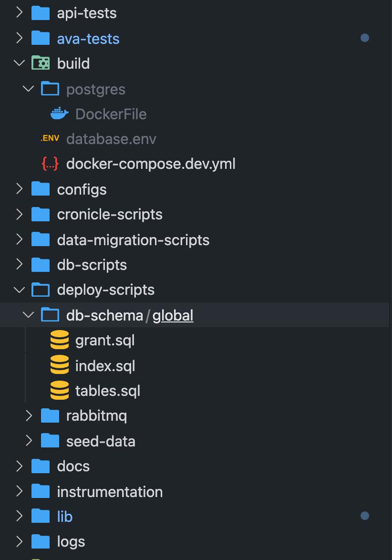
Task: Select the blue ava-tests folder name
Action: click(x=88, y=38)
